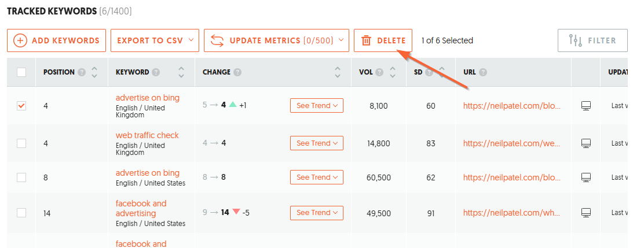Click the desktop device icon in first row
Image resolution: width=644 pixels, height=248 pixels.
[x=586, y=106]
